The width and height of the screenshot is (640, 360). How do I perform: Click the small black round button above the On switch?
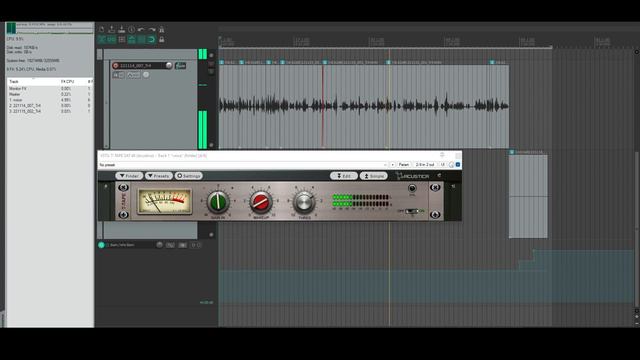coord(412,188)
